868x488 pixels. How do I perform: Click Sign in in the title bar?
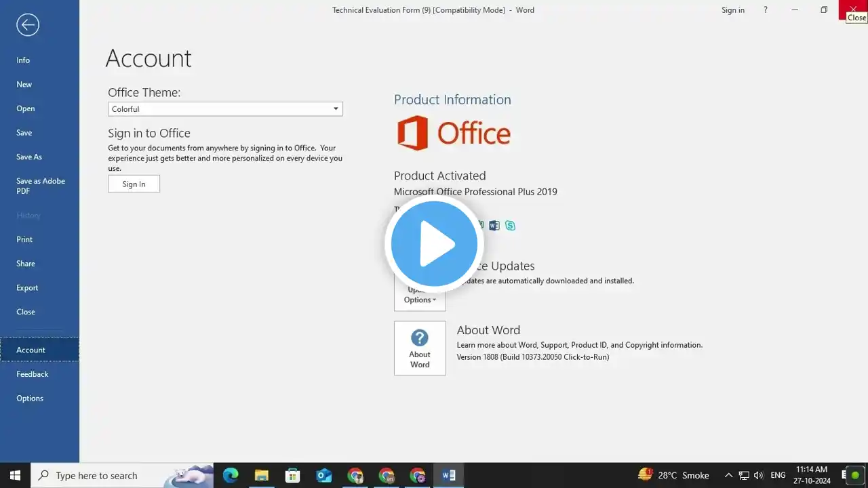[733, 10]
